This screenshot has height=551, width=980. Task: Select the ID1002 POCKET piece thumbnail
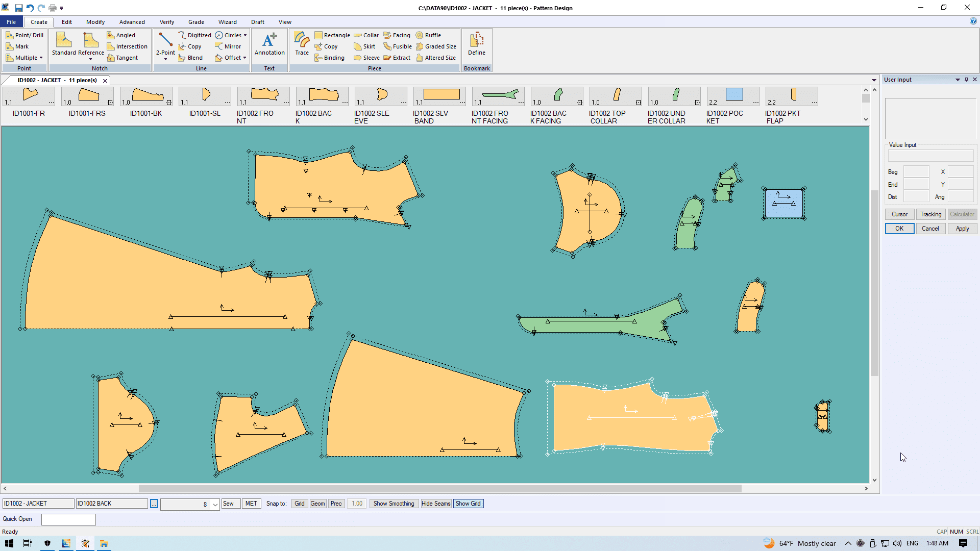pos(734,95)
